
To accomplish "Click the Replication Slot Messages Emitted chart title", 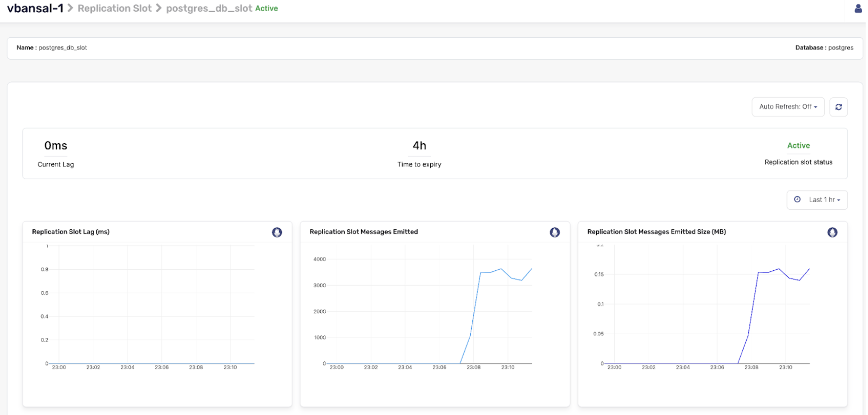I will tap(364, 232).
